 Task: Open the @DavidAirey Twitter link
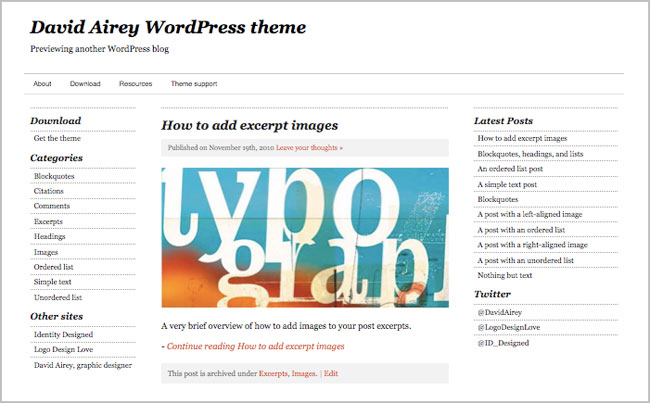point(500,313)
